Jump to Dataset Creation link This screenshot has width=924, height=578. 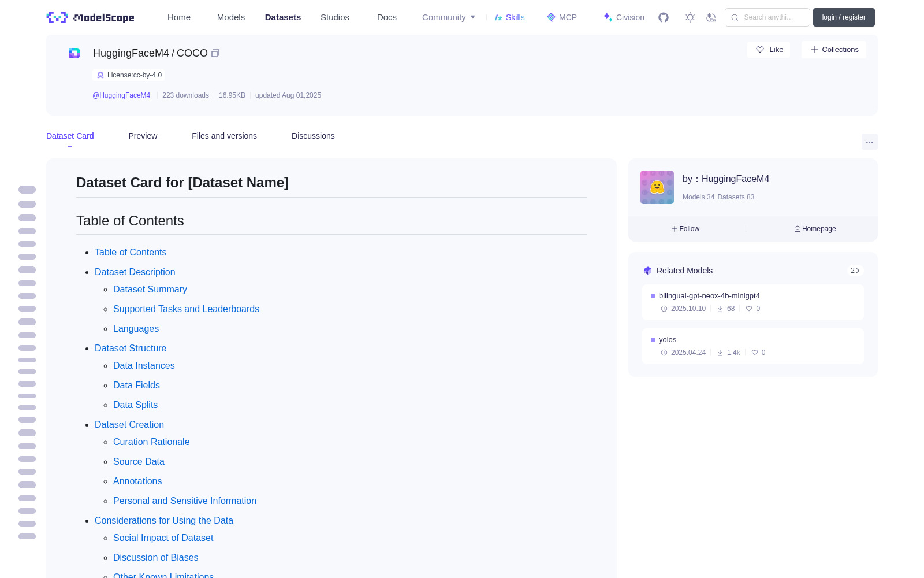click(129, 424)
